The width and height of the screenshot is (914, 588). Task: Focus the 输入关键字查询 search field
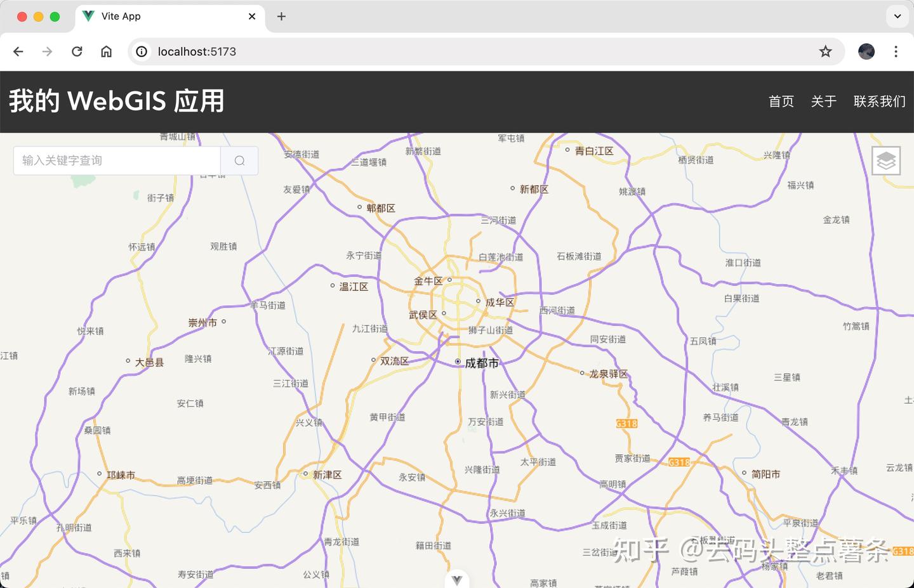(117, 160)
